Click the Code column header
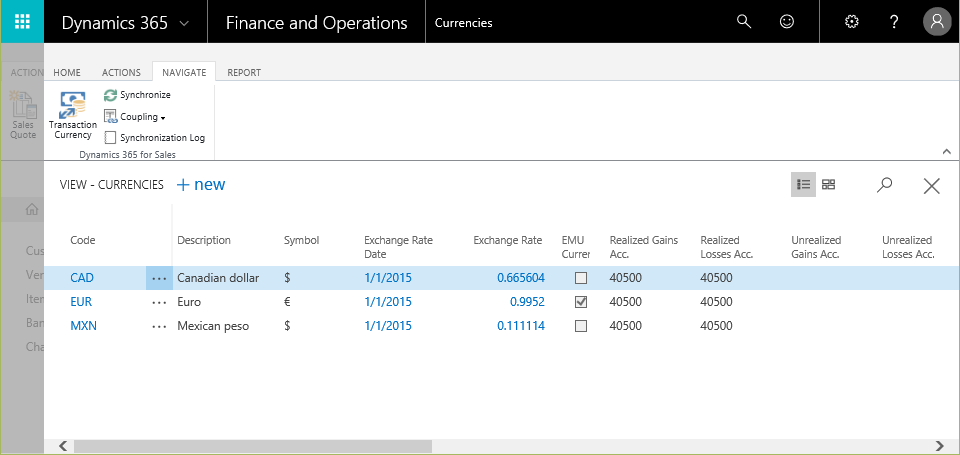 click(83, 240)
